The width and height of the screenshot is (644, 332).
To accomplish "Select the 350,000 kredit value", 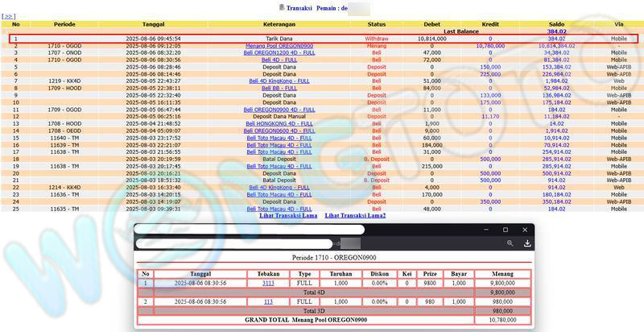I will (x=490, y=201).
